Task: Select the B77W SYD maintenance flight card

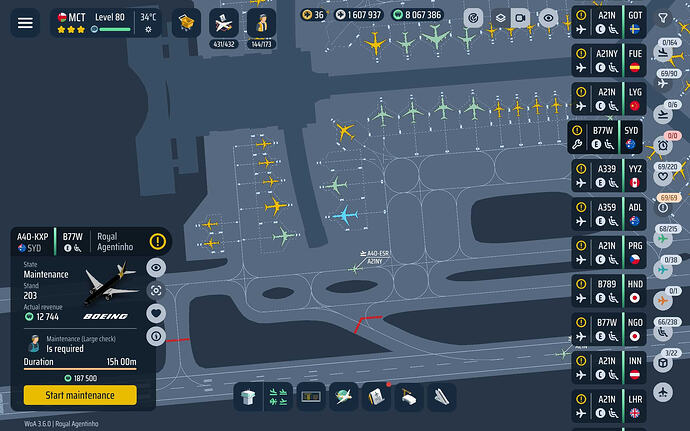Action: [605, 138]
